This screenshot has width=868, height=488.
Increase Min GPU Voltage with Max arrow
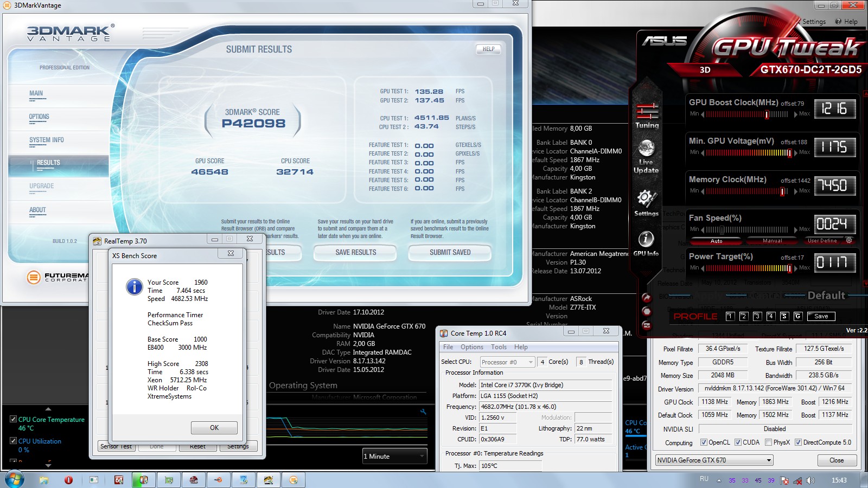(x=796, y=152)
